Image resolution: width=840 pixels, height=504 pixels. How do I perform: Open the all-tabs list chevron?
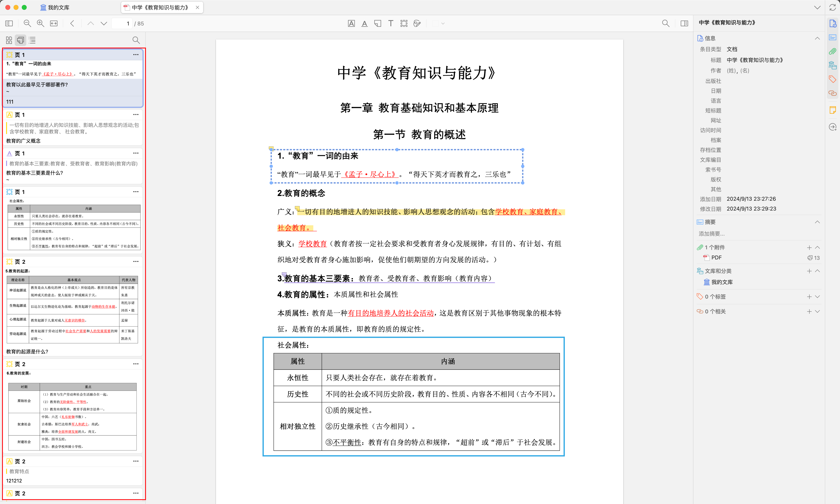coord(817,7)
